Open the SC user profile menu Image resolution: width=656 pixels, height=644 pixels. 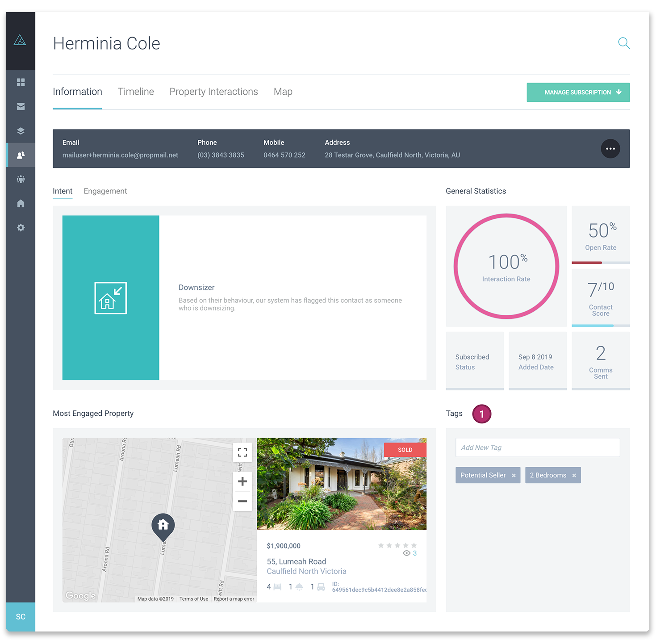tap(21, 617)
